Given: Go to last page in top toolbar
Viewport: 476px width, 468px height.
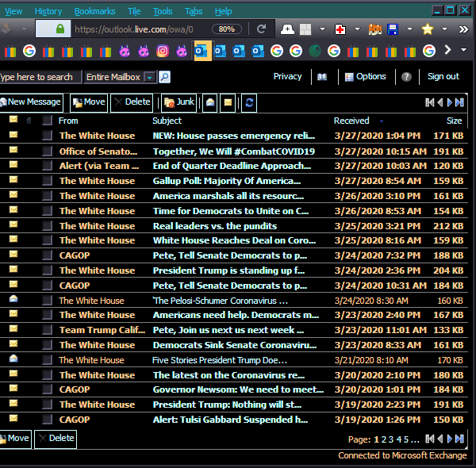Looking at the screenshot, I should pos(459,102).
